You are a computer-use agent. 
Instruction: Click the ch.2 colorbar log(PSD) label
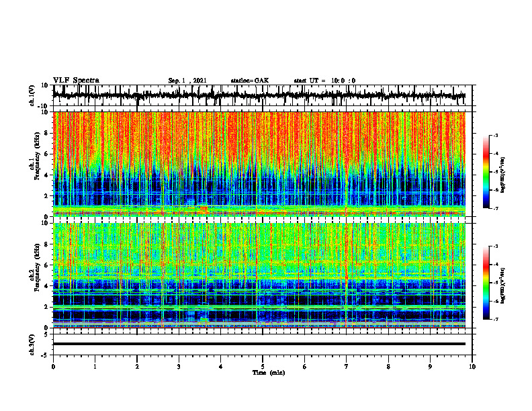pyautogui.click(x=503, y=285)
